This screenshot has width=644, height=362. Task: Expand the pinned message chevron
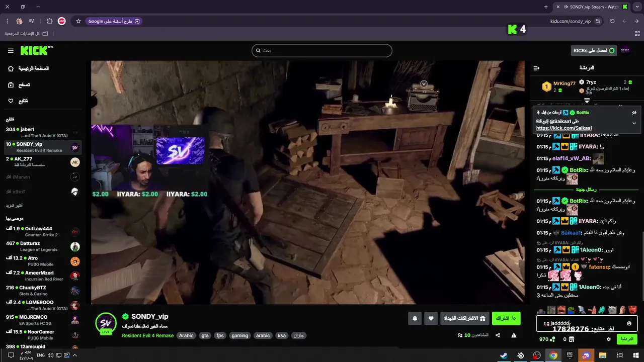(634, 123)
